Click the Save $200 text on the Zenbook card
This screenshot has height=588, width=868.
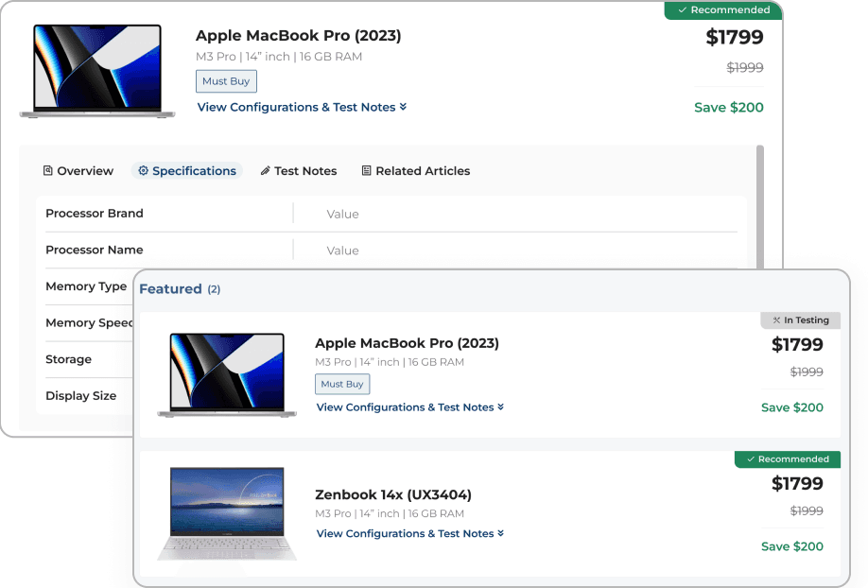tap(791, 546)
